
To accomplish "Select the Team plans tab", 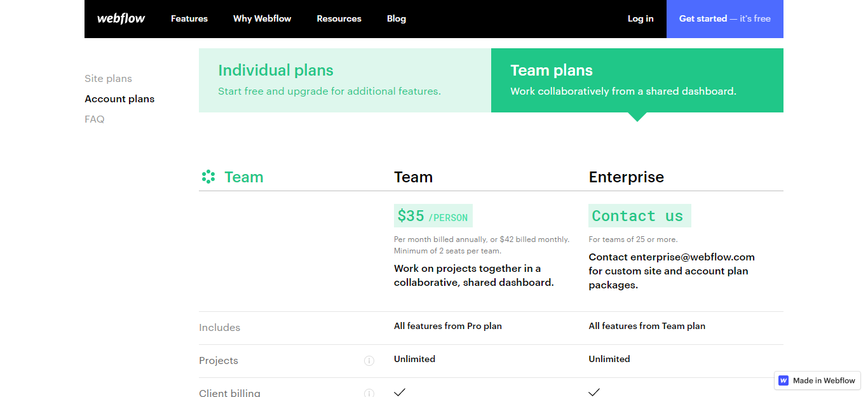I will click(x=637, y=80).
